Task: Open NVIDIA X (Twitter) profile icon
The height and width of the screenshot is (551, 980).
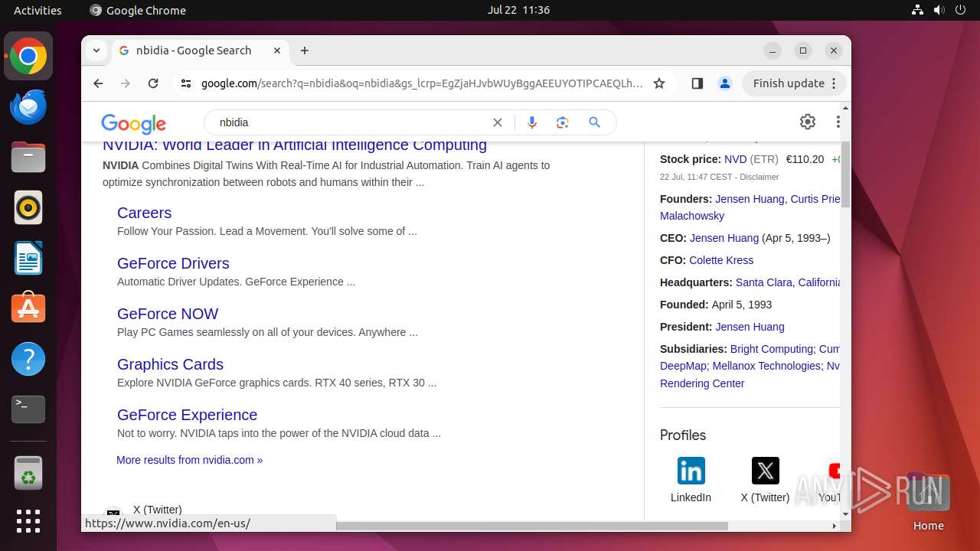Action: (766, 471)
